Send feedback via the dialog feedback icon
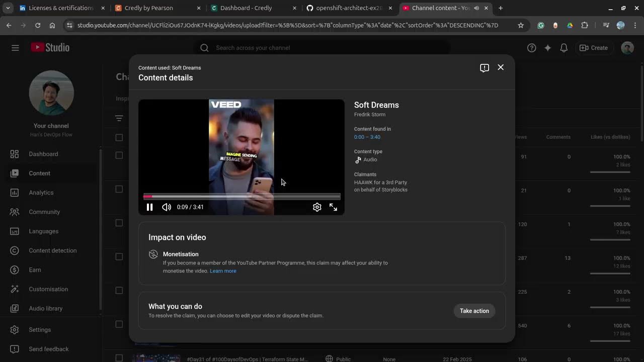The image size is (644, 362). click(x=485, y=68)
